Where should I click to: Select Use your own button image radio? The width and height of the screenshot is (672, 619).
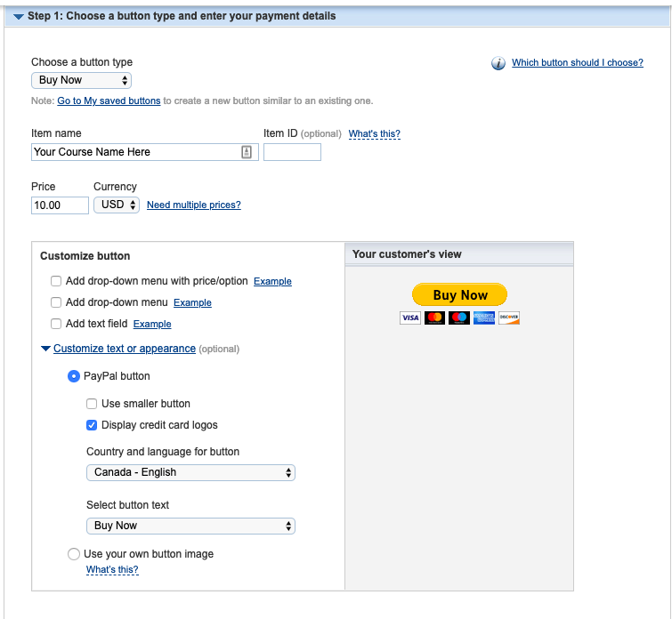tap(74, 554)
